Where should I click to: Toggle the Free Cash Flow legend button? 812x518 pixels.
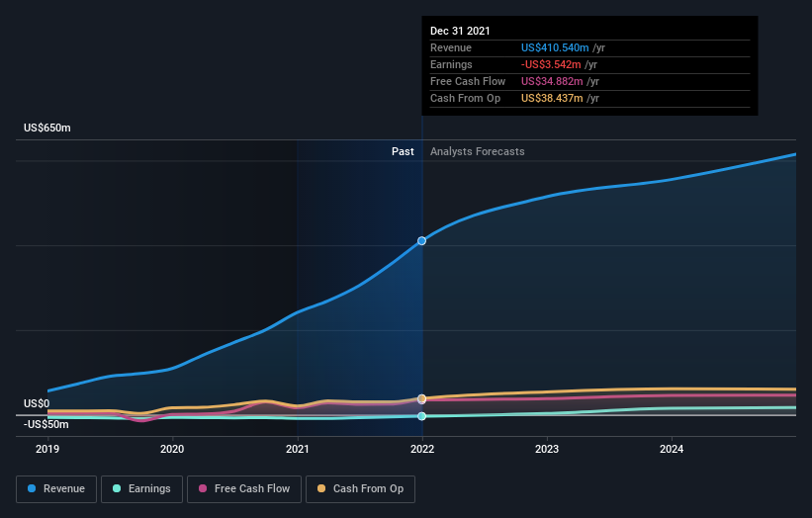244,489
